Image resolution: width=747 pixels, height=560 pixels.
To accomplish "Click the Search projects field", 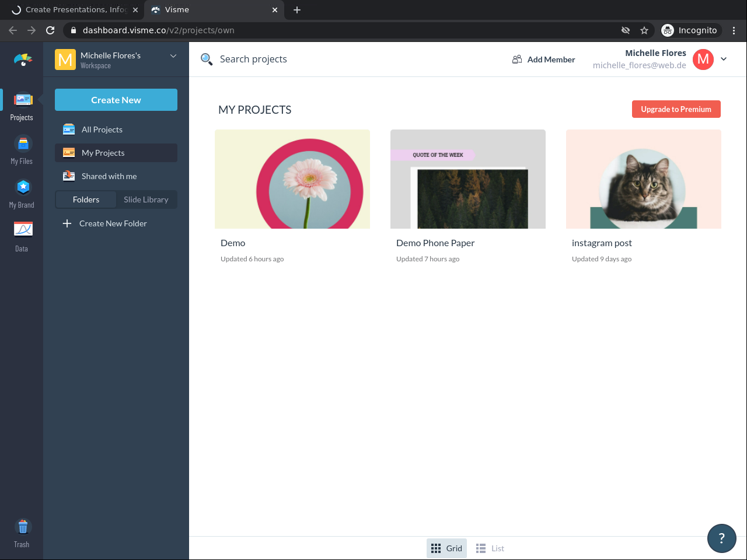I will [x=253, y=59].
